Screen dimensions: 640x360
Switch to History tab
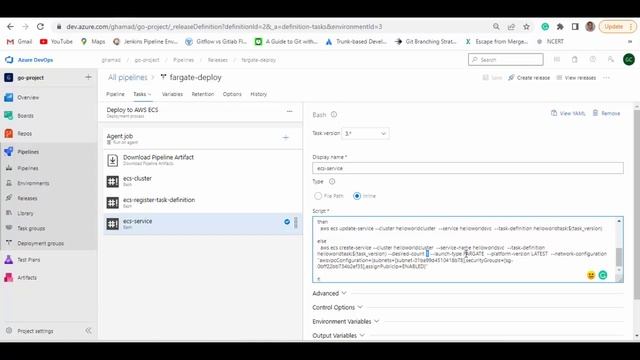258,94
